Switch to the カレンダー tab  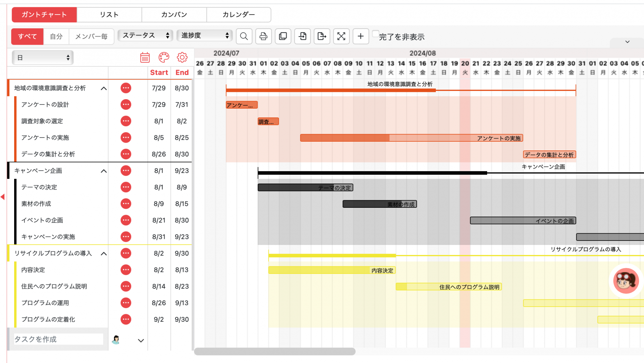(238, 14)
